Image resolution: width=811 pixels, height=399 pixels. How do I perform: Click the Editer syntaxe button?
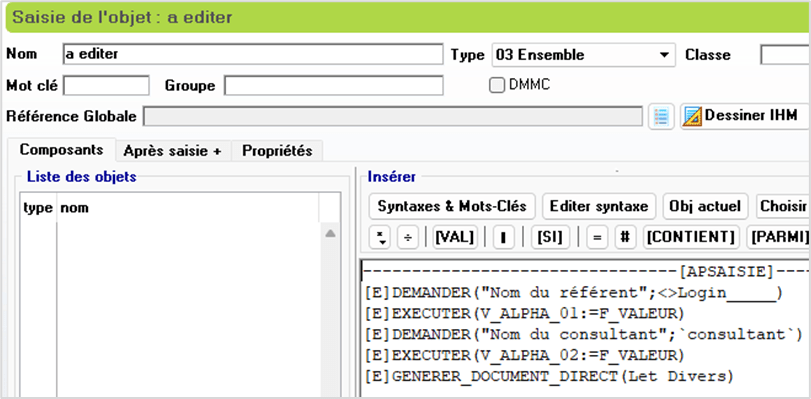(x=599, y=206)
